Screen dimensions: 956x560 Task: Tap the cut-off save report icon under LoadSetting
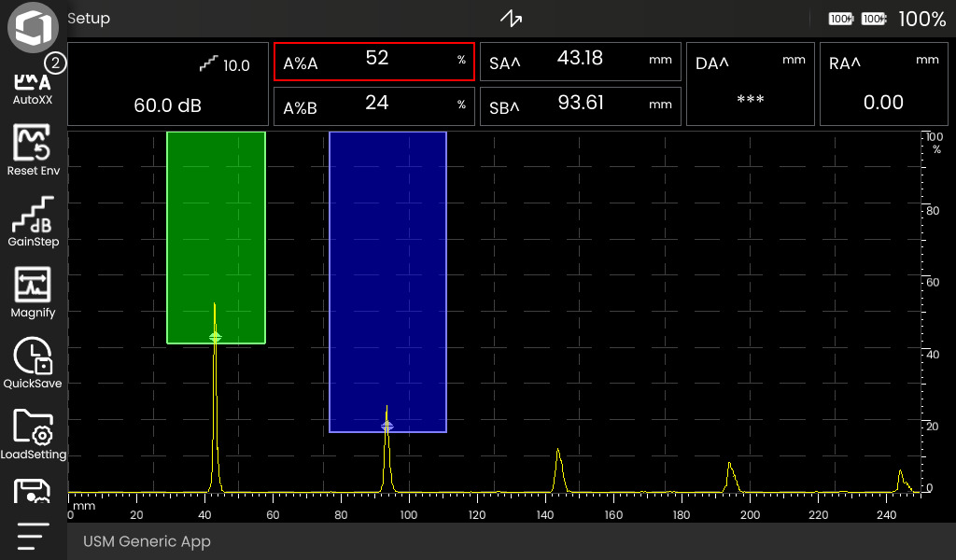[32, 491]
